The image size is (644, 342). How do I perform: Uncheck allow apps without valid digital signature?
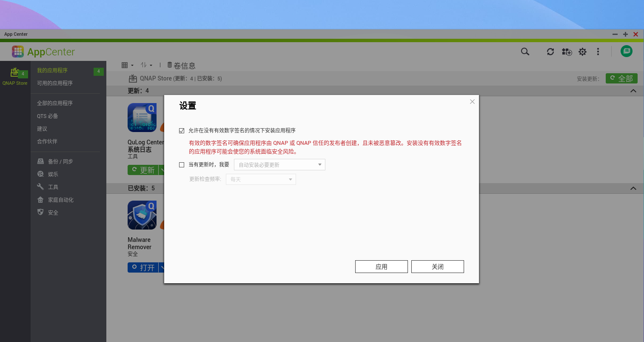182,130
